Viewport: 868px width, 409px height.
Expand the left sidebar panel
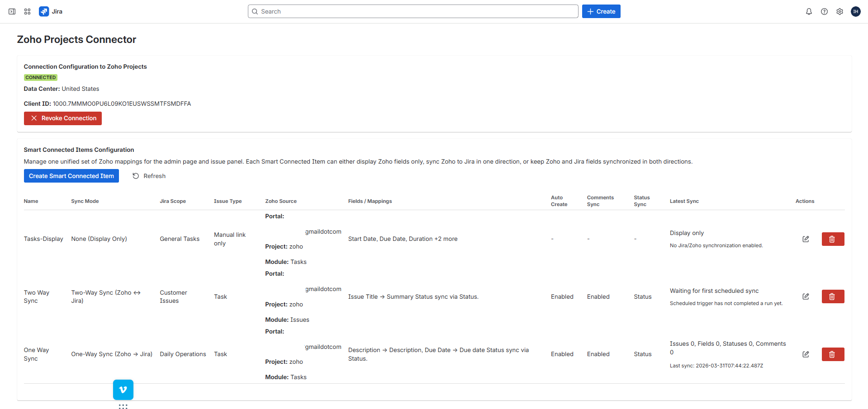(x=12, y=11)
